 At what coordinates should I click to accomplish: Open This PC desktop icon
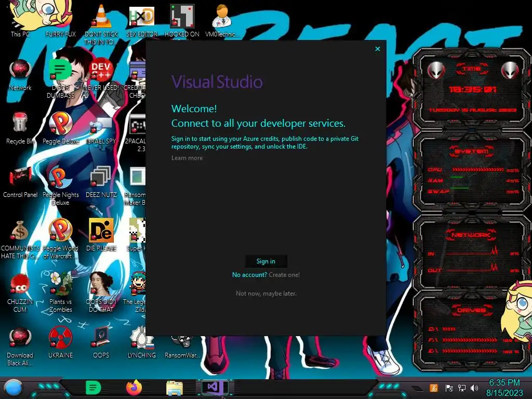click(20, 20)
